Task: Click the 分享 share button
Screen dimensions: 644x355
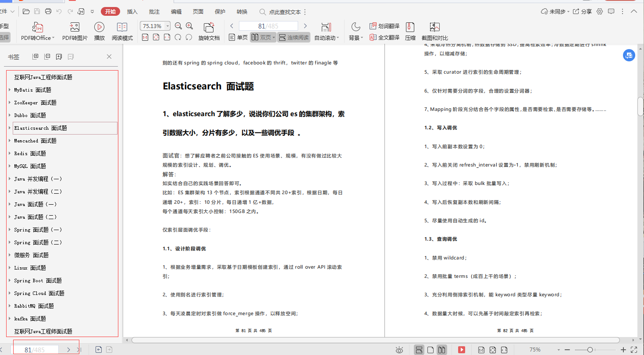Action: (x=582, y=11)
